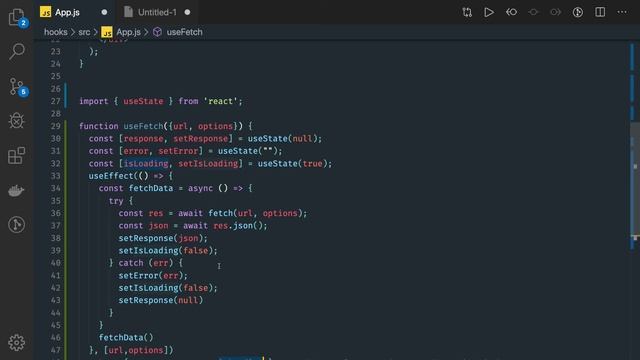Image resolution: width=640 pixels, height=360 pixels.
Task: Click the middle toggle change icon
Action: [x=533, y=12]
